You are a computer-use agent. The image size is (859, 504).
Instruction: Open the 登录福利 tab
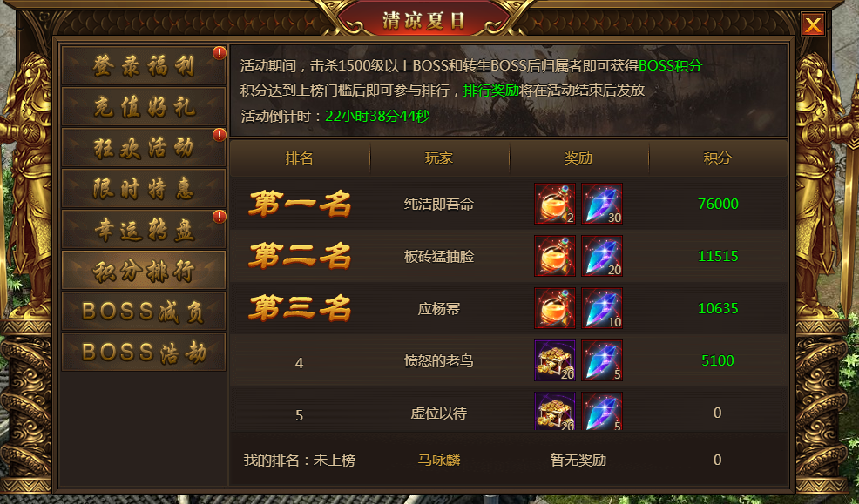144,65
